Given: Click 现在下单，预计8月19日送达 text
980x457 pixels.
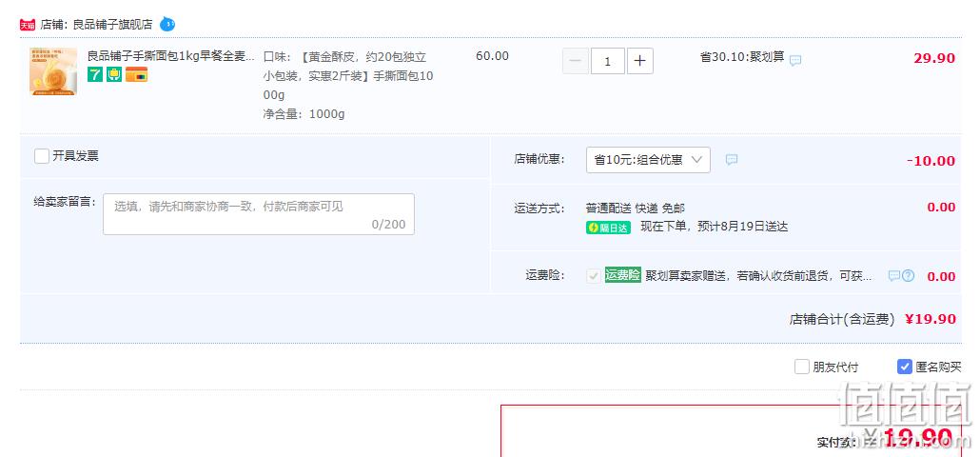Looking at the screenshot, I should [715, 227].
